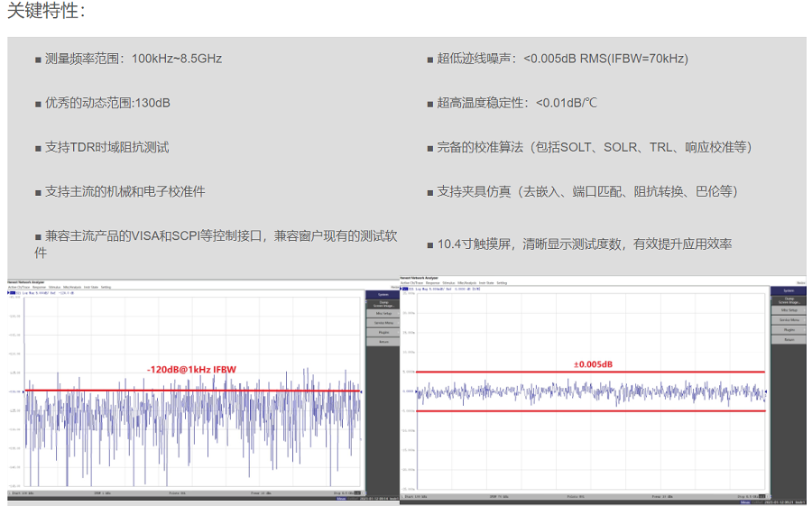The image size is (812, 506).
Task: Expand Plugins softkey in left analyzer panel
Action: coord(383,332)
